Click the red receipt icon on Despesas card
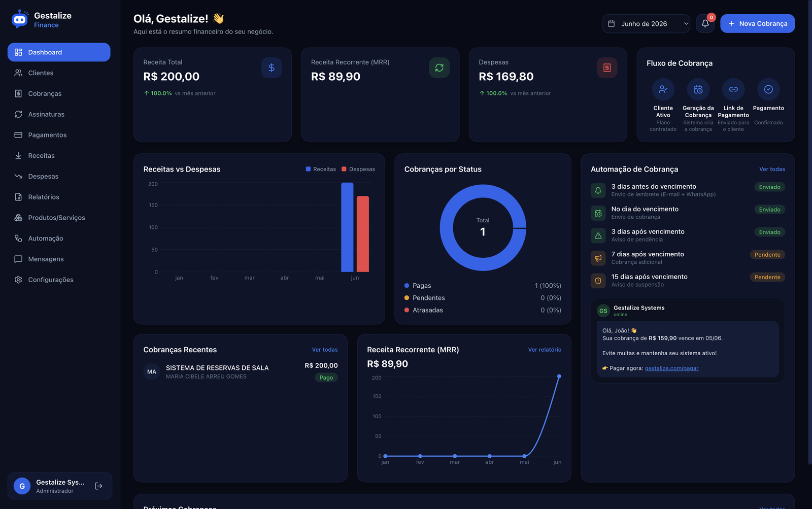The height and width of the screenshot is (509, 812). (x=607, y=67)
